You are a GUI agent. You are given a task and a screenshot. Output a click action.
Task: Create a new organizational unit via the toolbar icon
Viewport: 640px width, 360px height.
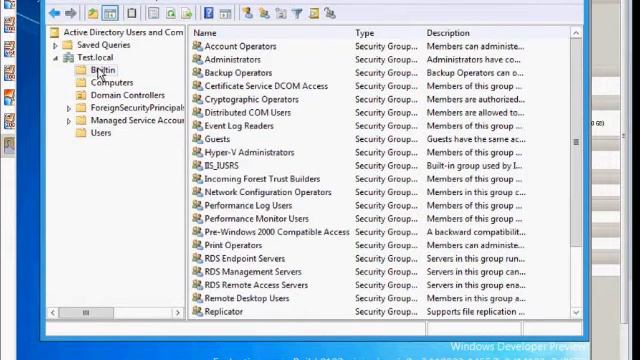coord(281,13)
